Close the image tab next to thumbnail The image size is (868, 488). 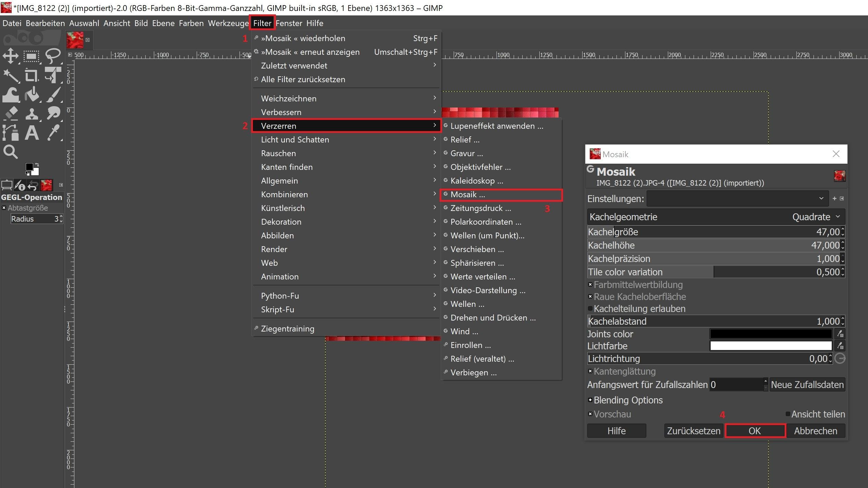tap(88, 40)
